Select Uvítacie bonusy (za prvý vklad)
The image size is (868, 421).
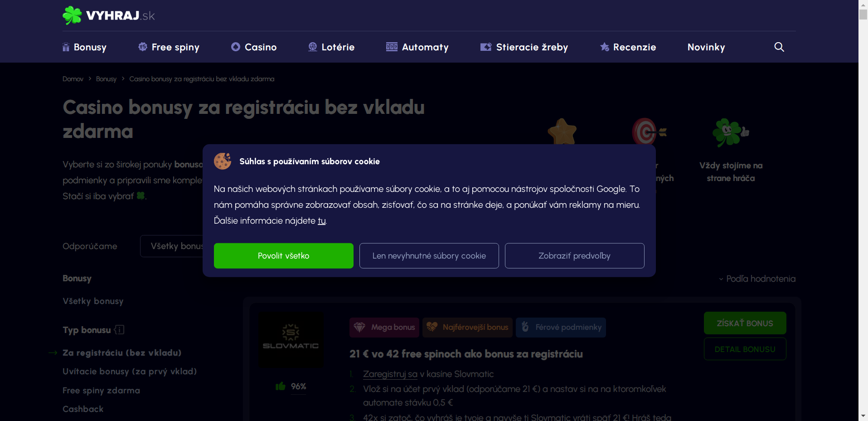coord(130,372)
